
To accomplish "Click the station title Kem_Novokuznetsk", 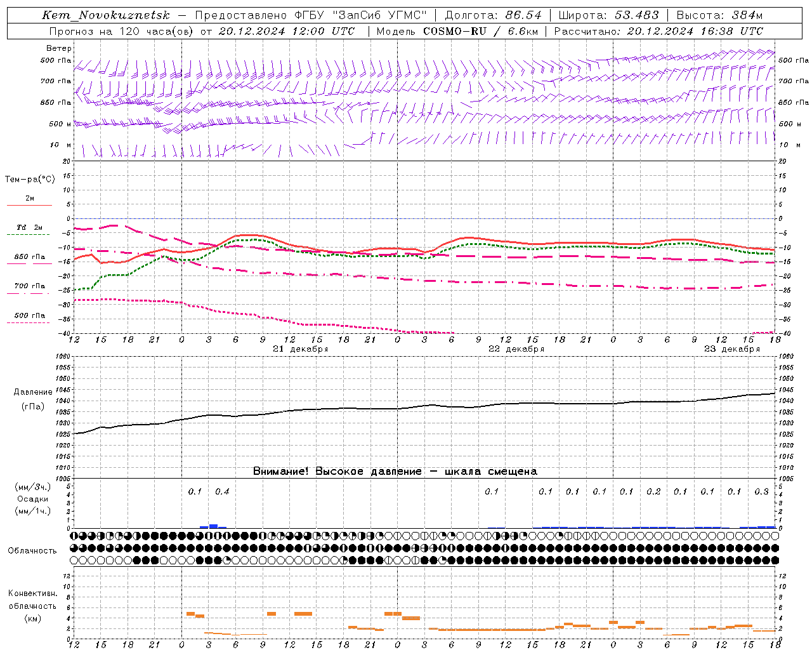I will (x=106, y=15).
